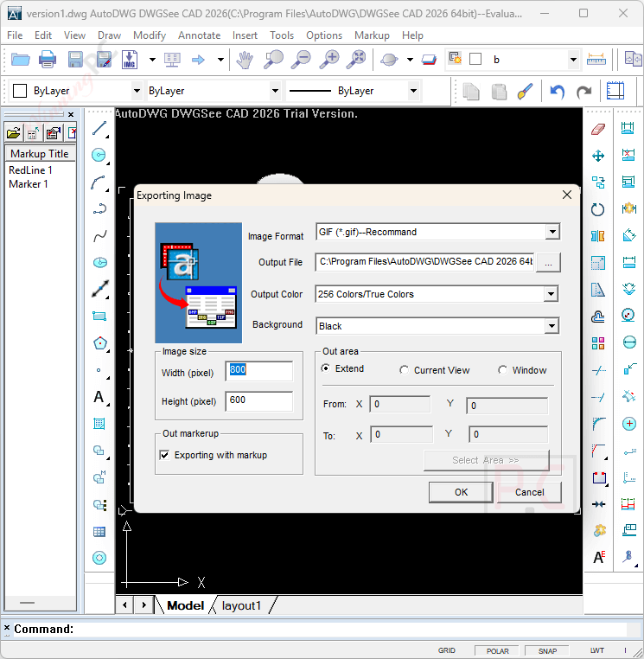Select Marker 1 in markup list
This screenshot has height=659, width=644.
click(29, 184)
